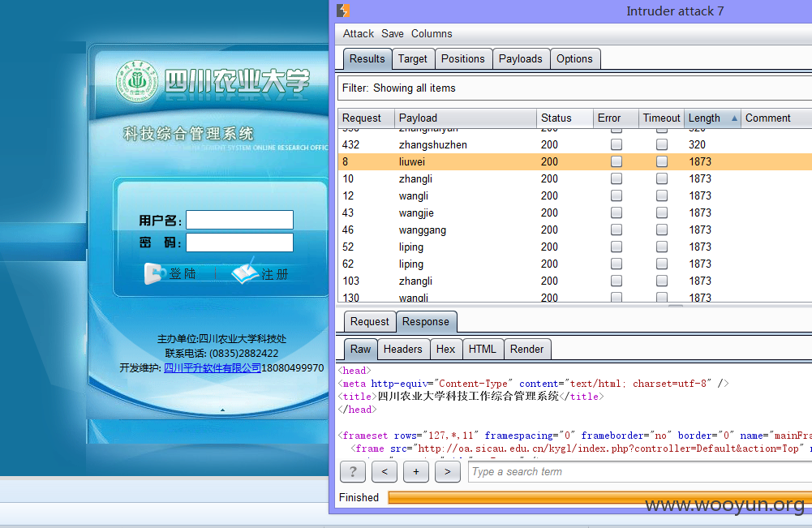Toggle Timeout checkbox for request 12 wangli
The height and width of the screenshot is (528, 812).
click(662, 195)
